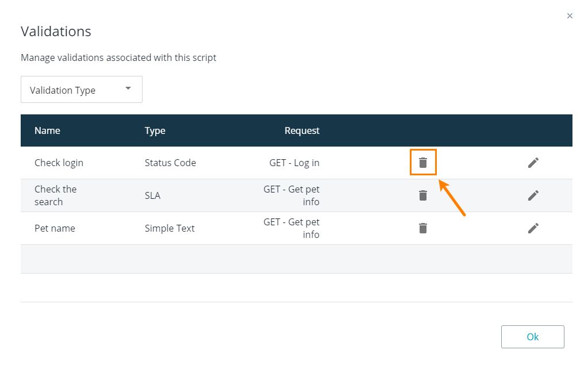
Task: Click the GET - Log in request cell
Action: coord(294,163)
